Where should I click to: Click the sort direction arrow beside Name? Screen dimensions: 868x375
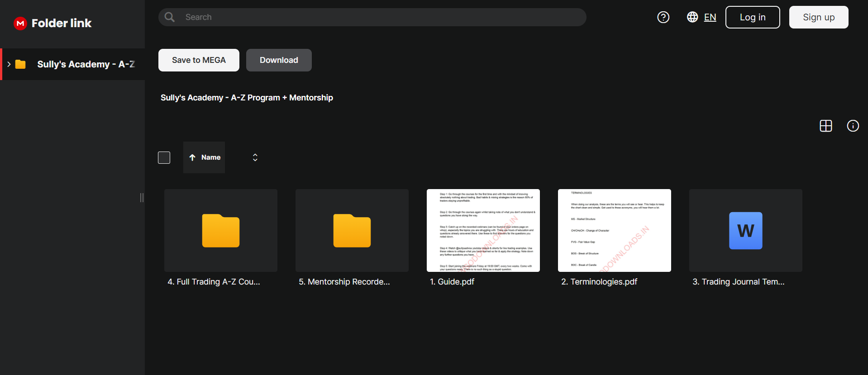192,157
